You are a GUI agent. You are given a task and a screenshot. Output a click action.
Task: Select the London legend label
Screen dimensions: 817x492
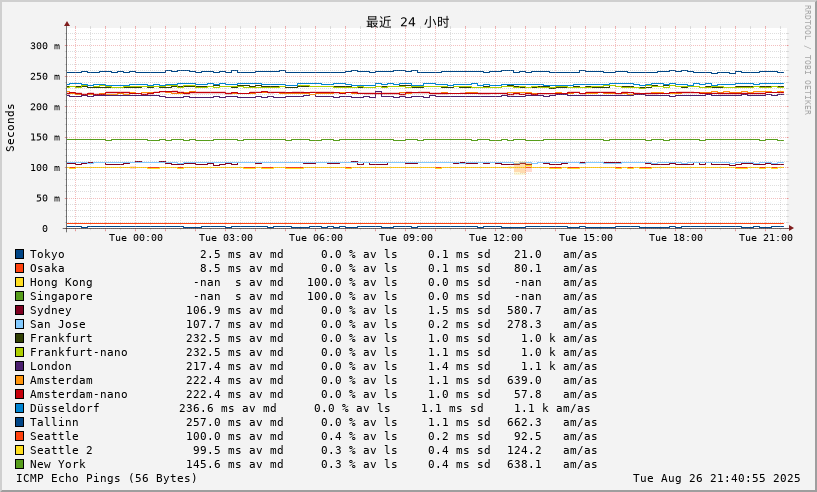pos(51,367)
